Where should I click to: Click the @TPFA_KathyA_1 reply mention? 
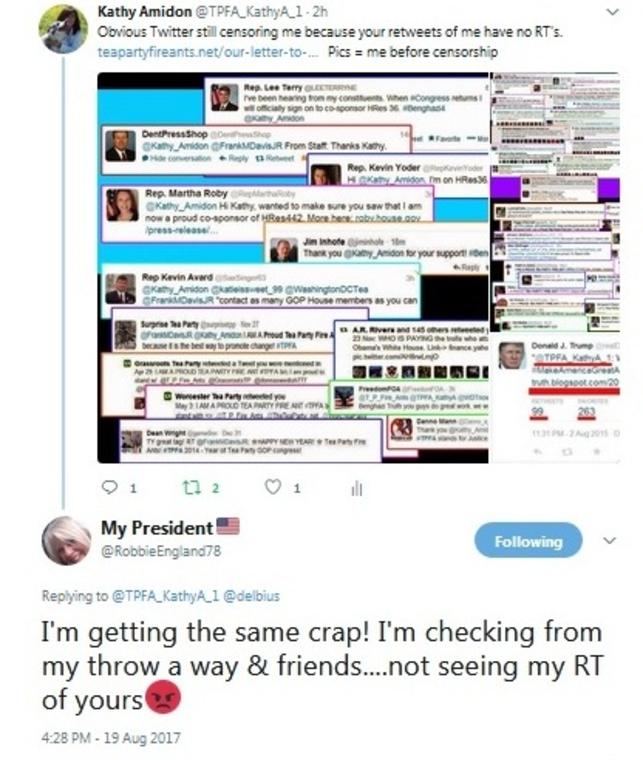(166, 596)
